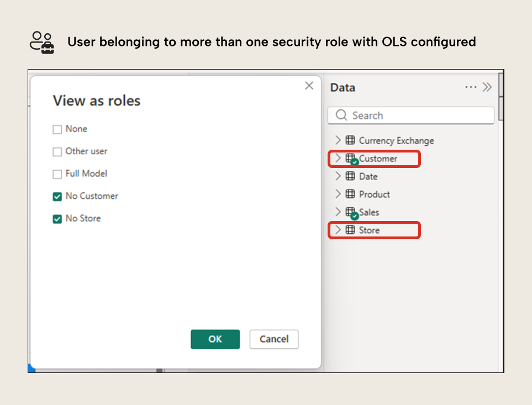Tick the None role checkbox
The image size is (532, 405).
pyautogui.click(x=57, y=129)
